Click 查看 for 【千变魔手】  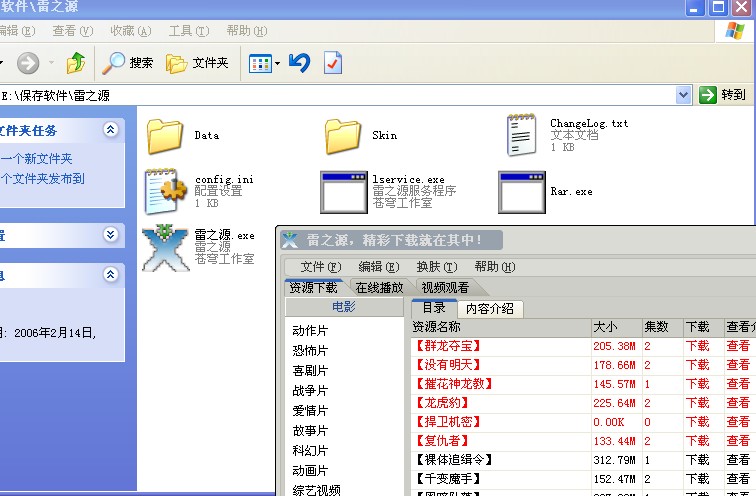[738, 479]
